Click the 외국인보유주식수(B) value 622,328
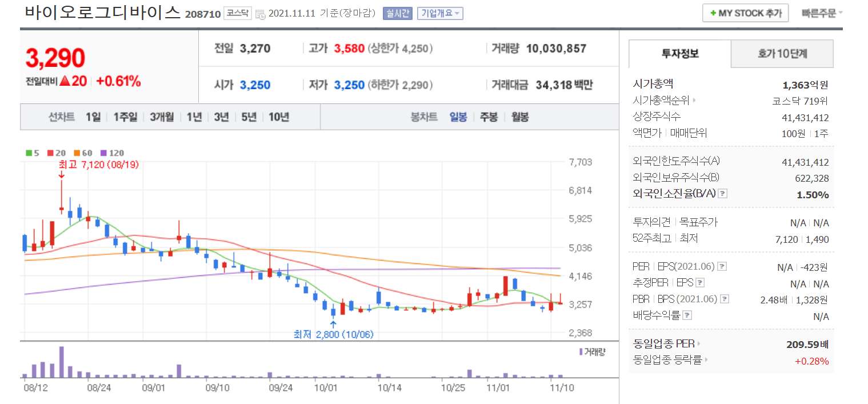The image size is (868, 404). [x=812, y=178]
